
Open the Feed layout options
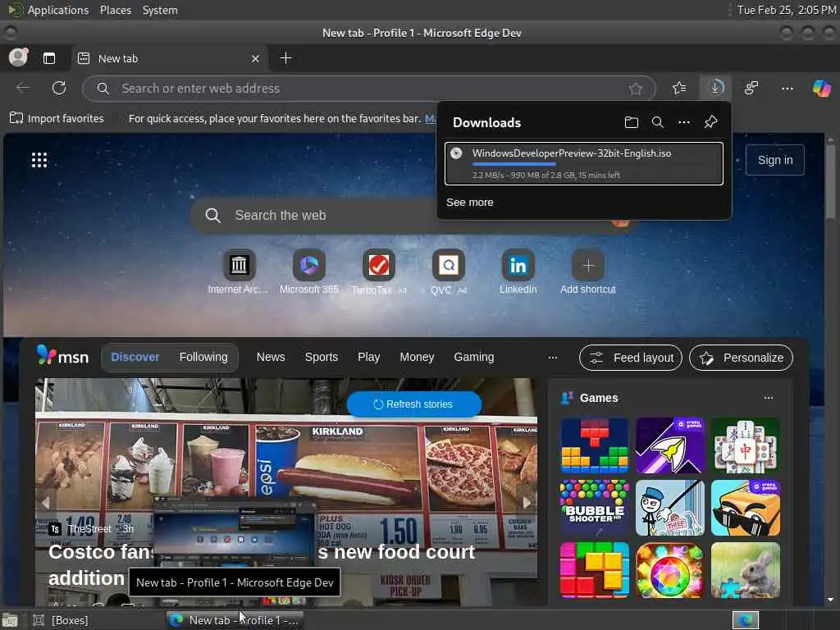click(x=631, y=358)
